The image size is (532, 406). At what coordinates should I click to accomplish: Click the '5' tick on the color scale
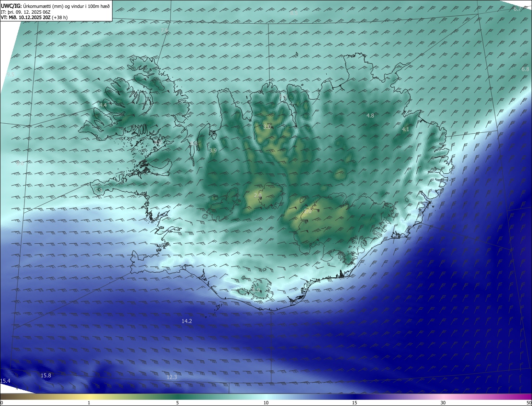(x=177, y=403)
